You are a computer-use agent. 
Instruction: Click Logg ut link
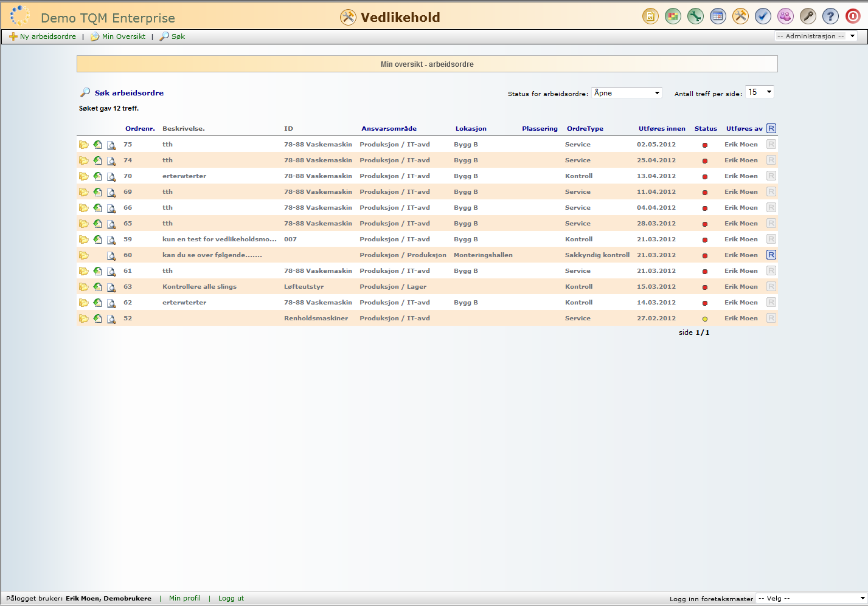pyautogui.click(x=231, y=598)
